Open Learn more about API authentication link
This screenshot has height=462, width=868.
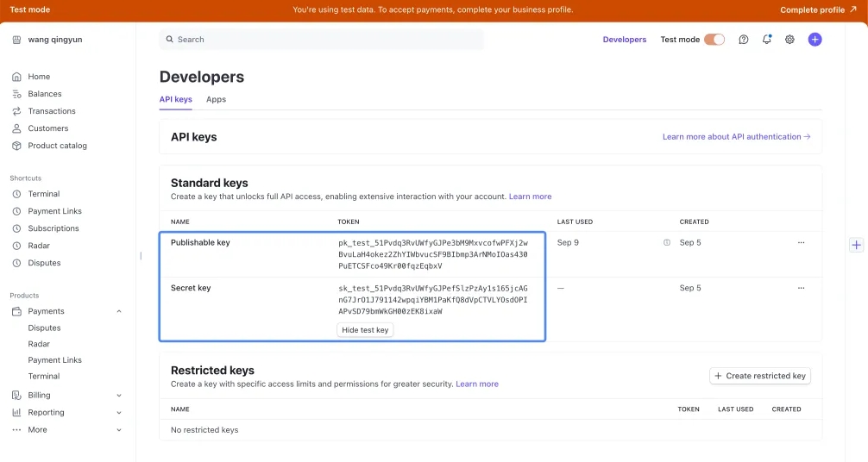point(736,137)
